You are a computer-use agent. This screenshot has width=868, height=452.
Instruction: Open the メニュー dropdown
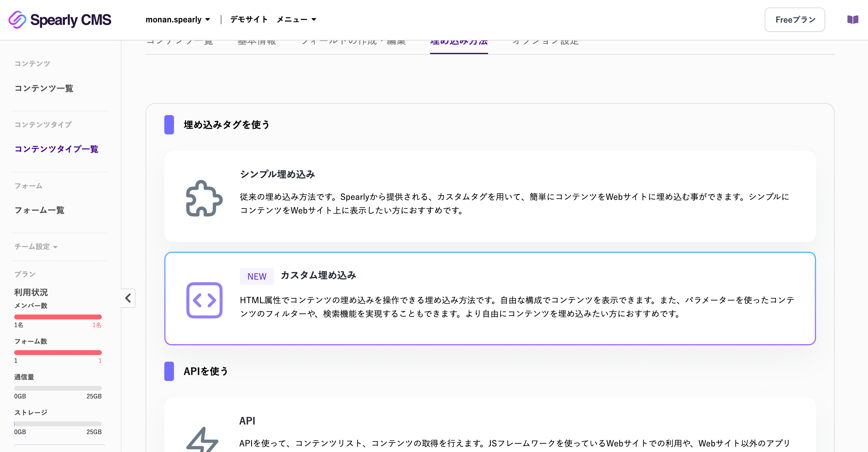pos(297,20)
